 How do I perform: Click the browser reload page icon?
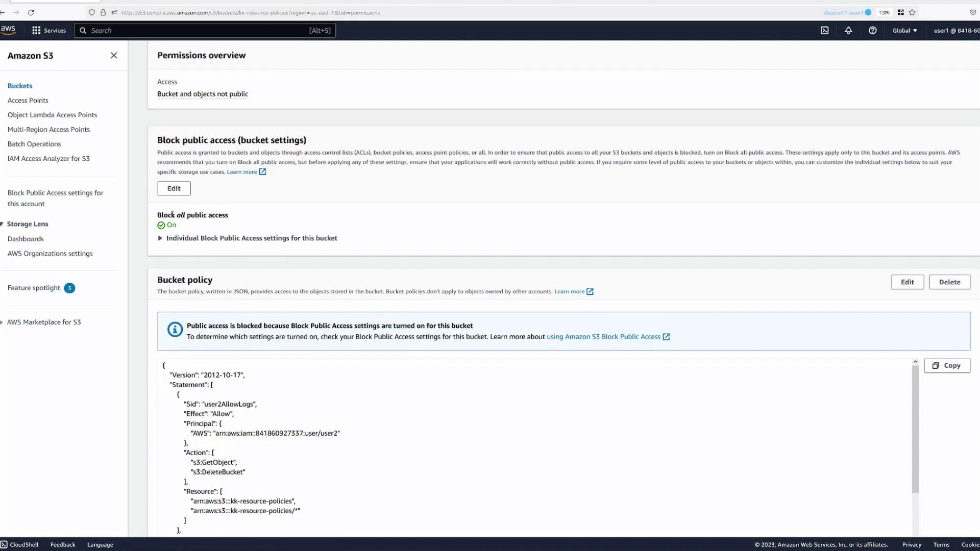31,13
